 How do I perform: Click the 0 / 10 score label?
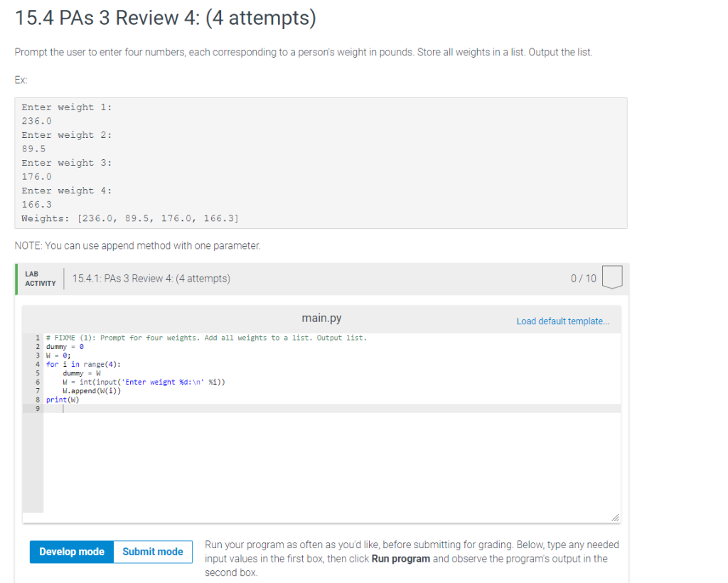[583, 279]
